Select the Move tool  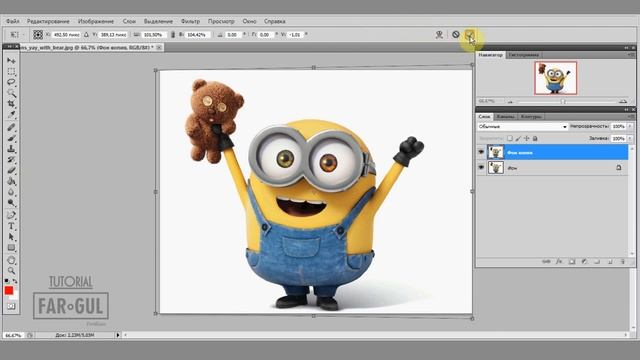coord(11,61)
